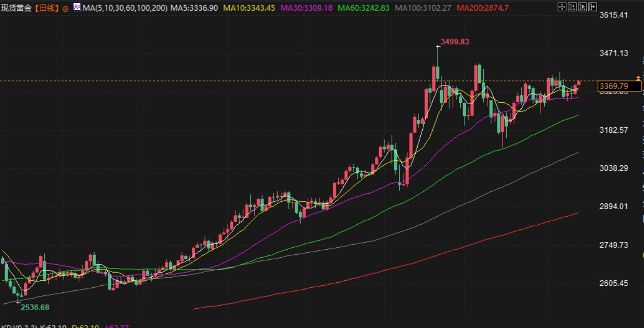Select the 【日线】 daily period label
644x328 pixels.
click(47, 8)
